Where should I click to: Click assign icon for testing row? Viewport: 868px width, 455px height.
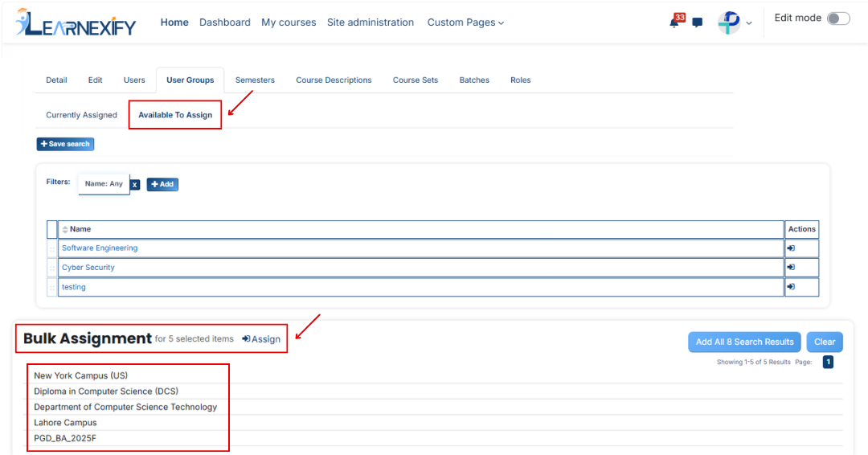[791, 287]
